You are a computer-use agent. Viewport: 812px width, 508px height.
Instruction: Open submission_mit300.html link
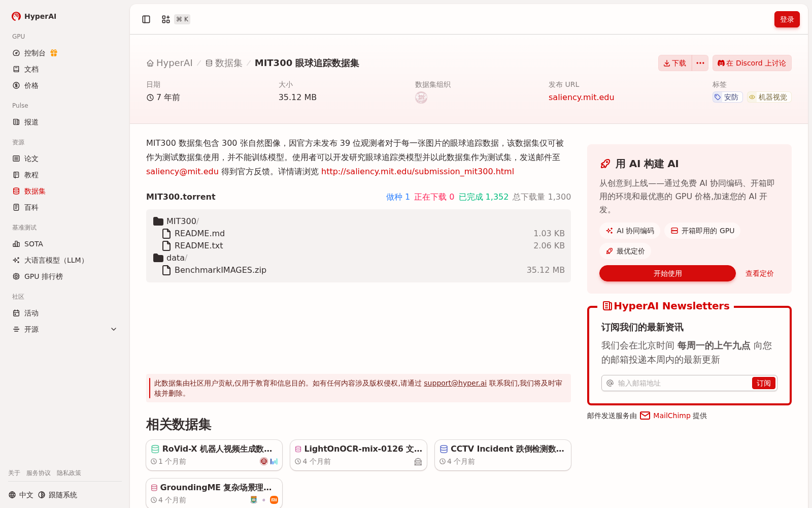tap(418, 172)
